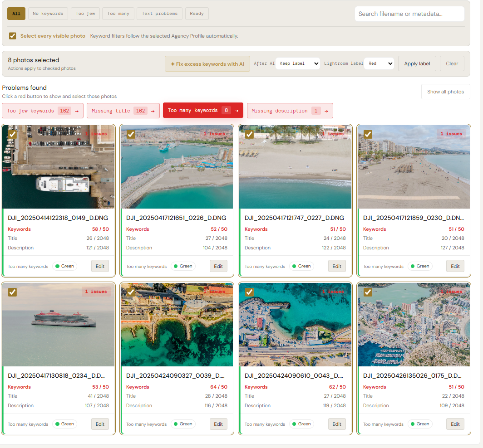Open the Text problems filter
Image resolution: width=483 pixels, height=448 pixels.
pyautogui.click(x=160, y=14)
